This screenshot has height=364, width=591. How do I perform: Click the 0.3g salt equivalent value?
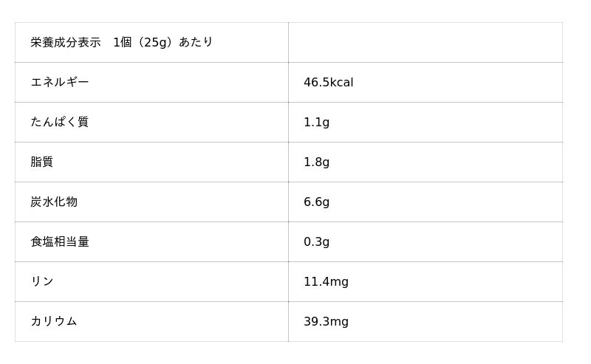point(316,241)
